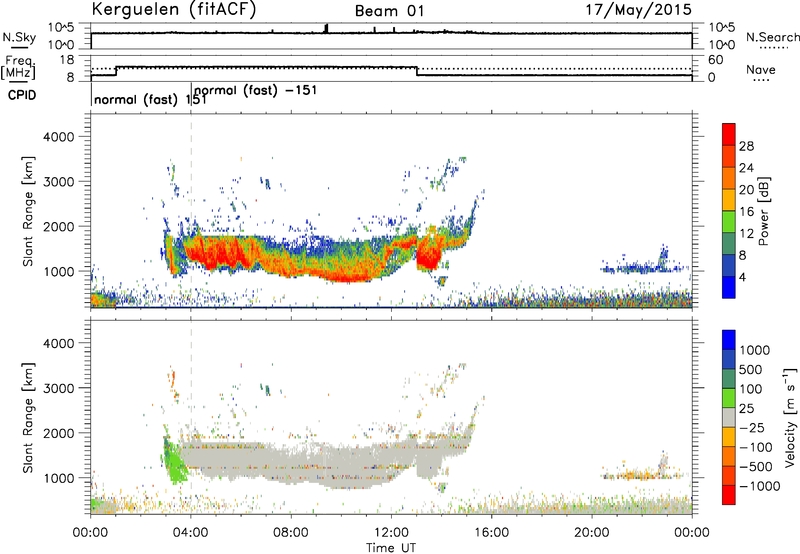Click the velocity panel 'Slant Range [km]' label
This screenshot has width=800, height=554.
[28, 417]
